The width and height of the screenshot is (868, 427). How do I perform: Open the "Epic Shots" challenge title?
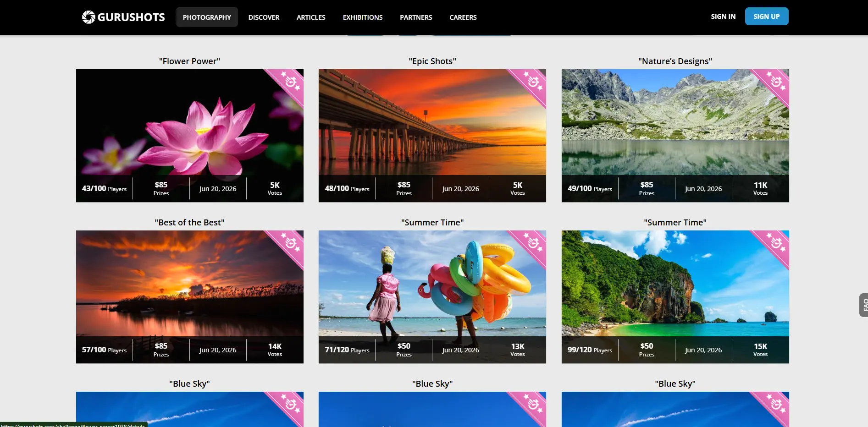[x=432, y=61]
